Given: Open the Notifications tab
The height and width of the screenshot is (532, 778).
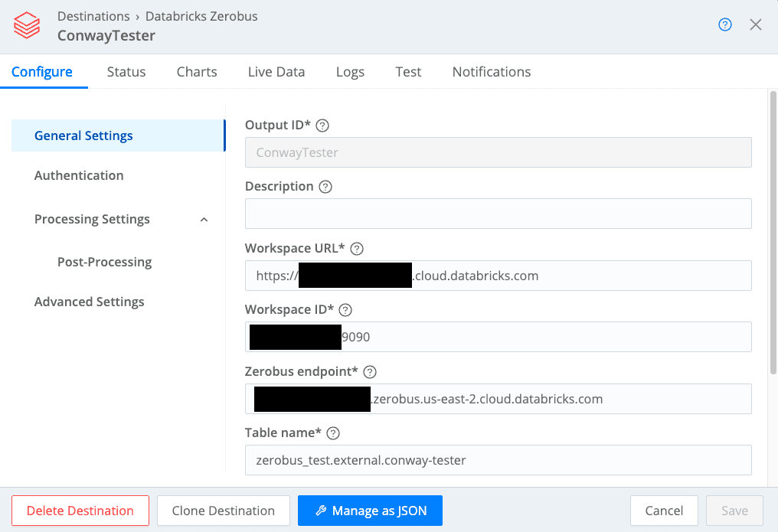Looking at the screenshot, I should (491, 72).
